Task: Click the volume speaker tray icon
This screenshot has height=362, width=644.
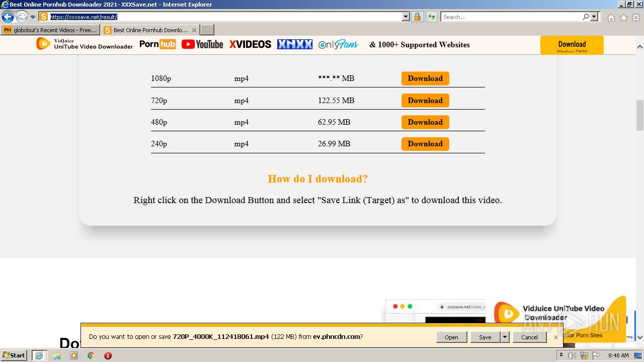Action: [572, 355]
